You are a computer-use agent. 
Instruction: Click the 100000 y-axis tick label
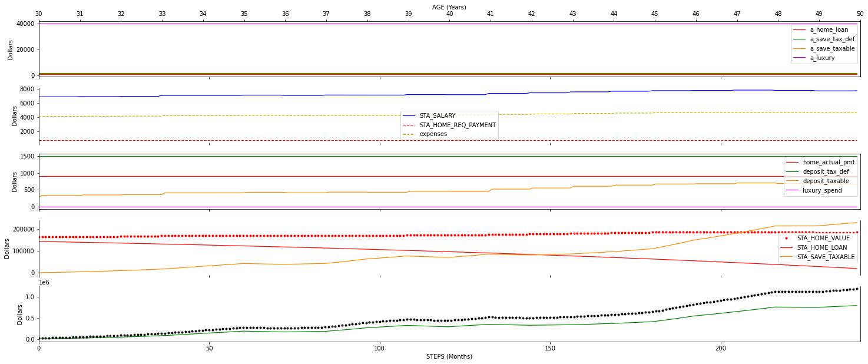(x=24, y=251)
